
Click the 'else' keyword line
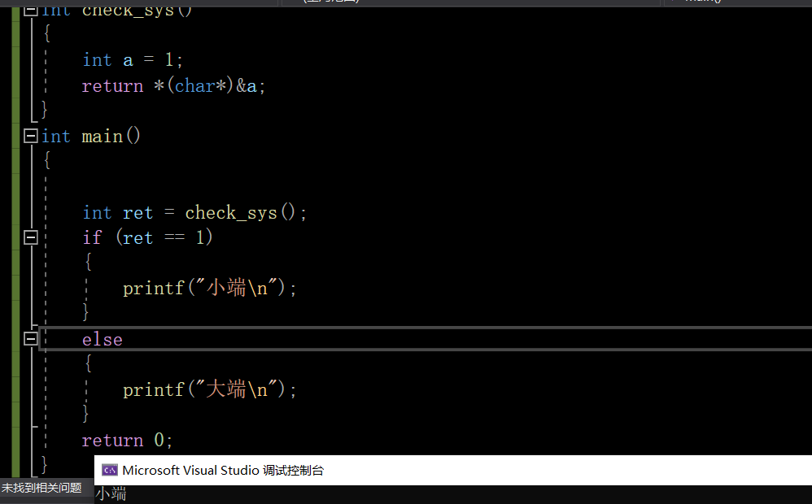(103, 340)
